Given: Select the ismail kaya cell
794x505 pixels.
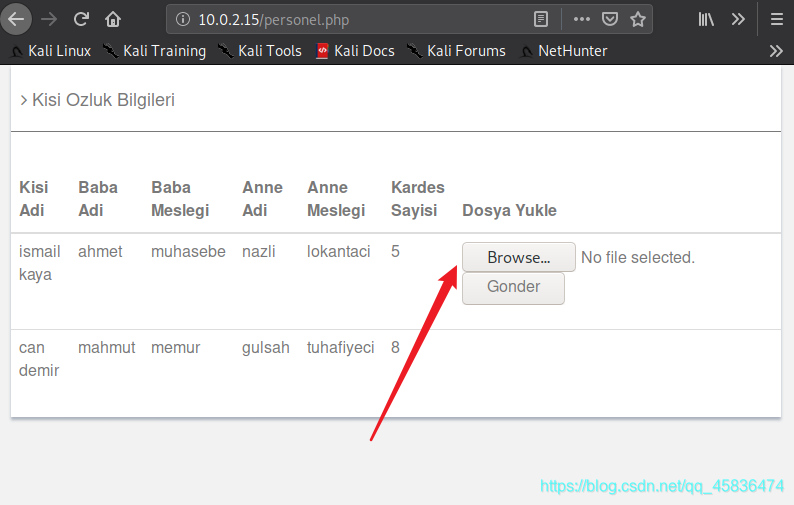Looking at the screenshot, I should coord(39,263).
